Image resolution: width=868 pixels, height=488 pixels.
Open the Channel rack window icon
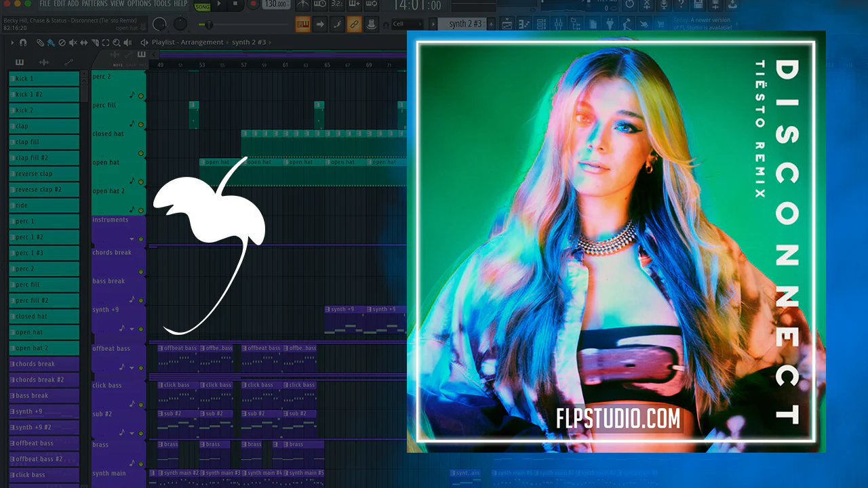542,24
